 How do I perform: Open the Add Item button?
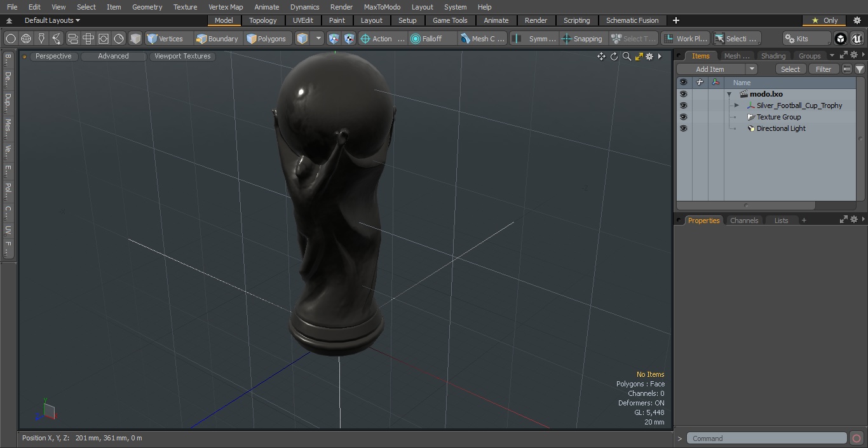pos(710,69)
